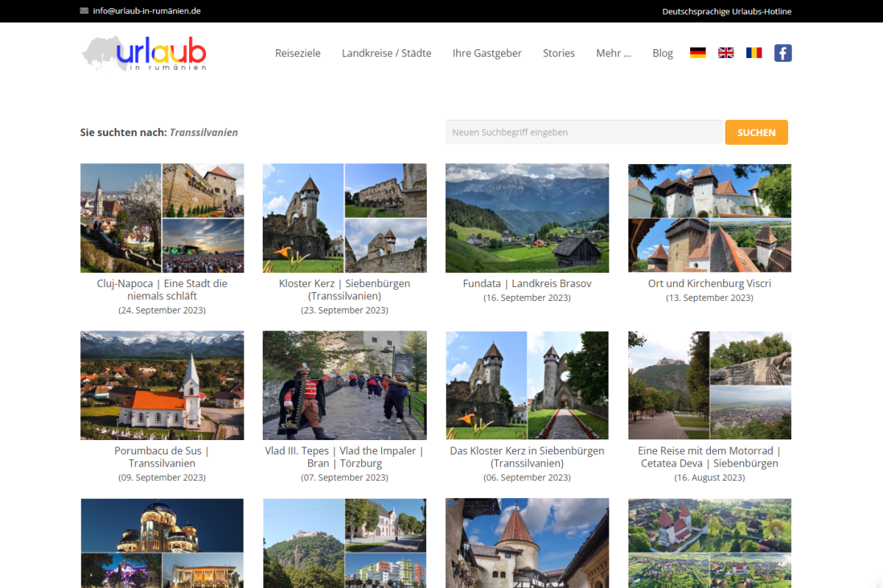Image resolution: width=883 pixels, height=588 pixels.
Task: Click the Urlaub in Rumänien logo
Action: tap(144, 53)
